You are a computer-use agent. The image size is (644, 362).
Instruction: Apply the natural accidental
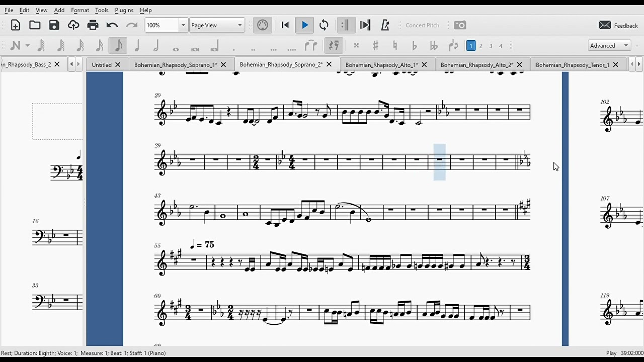(x=395, y=46)
